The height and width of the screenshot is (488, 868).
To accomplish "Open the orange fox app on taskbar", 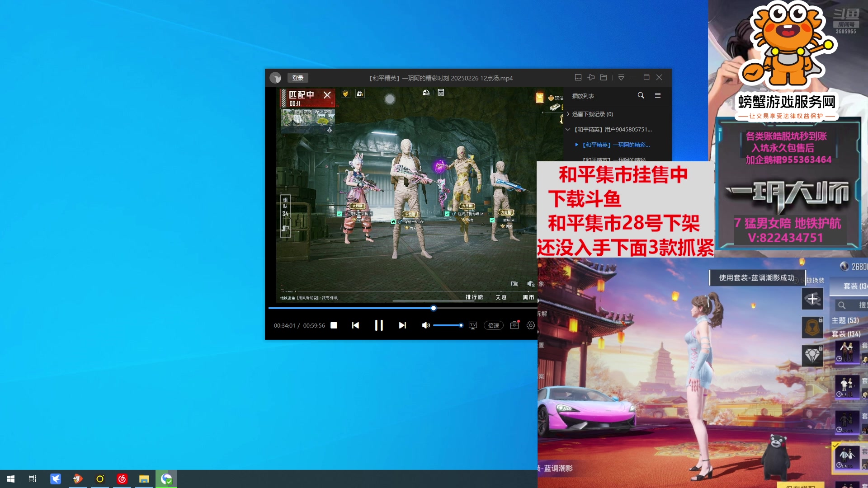I will click(x=78, y=479).
